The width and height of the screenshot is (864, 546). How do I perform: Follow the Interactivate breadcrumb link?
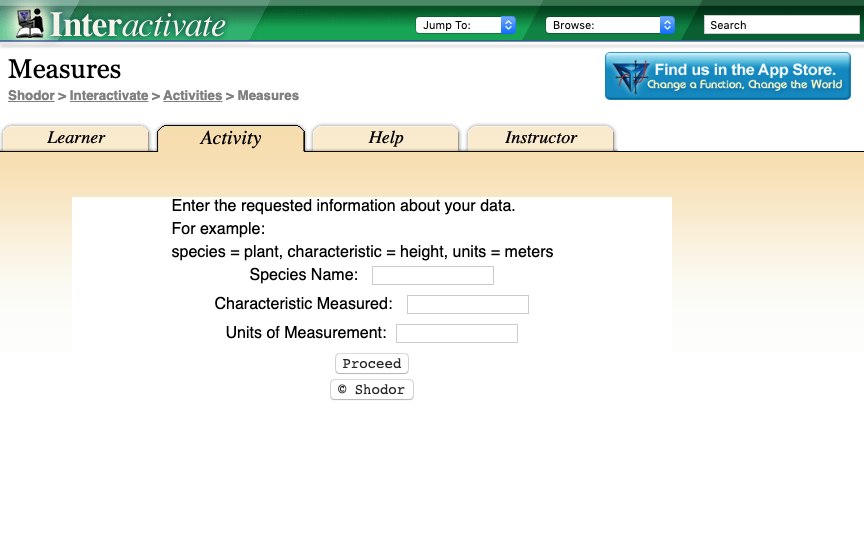(x=109, y=95)
